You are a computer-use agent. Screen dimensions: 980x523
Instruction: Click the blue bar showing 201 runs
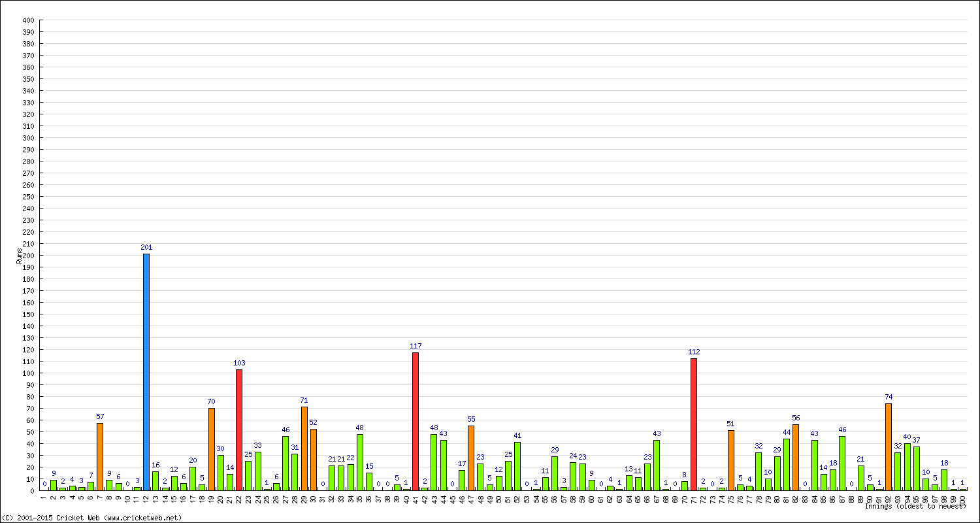click(x=146, y=372)
